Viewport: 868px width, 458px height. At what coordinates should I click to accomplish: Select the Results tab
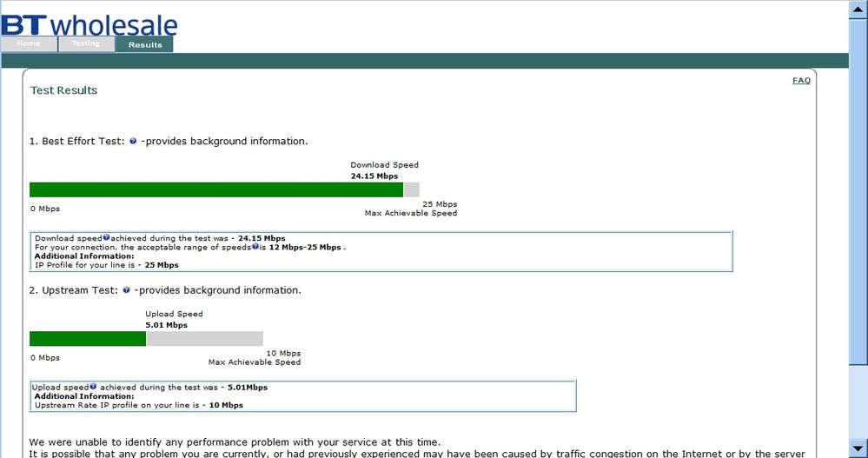click(144, 44)
